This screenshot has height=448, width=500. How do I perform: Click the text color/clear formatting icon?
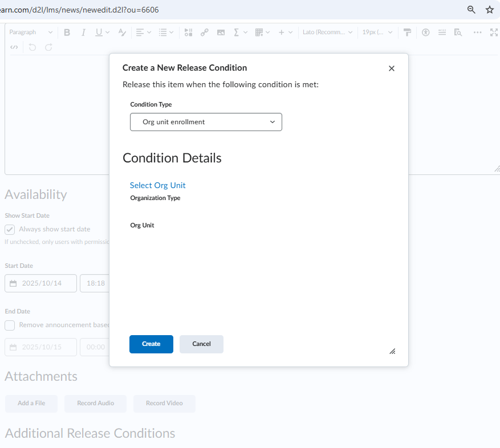point(122,32)
